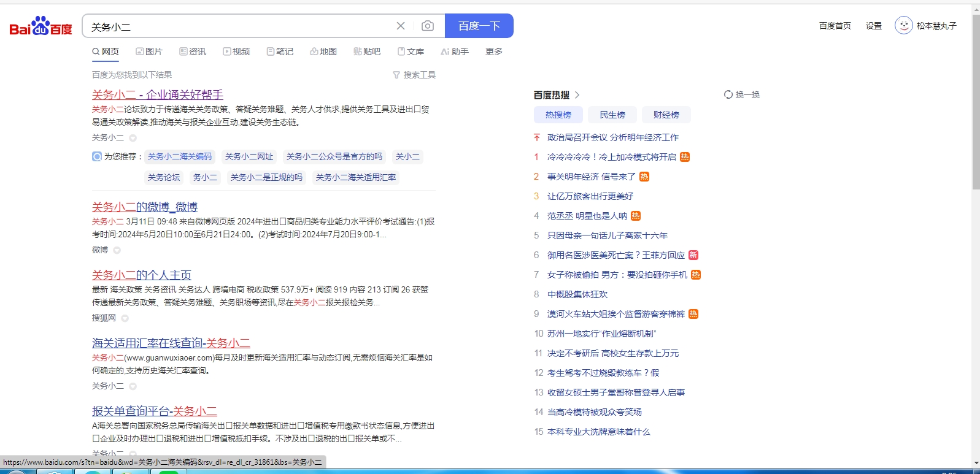Refresh hot list with 换一换
The height and width of the screenshot is (474, 980).
[x=742, y=94]
